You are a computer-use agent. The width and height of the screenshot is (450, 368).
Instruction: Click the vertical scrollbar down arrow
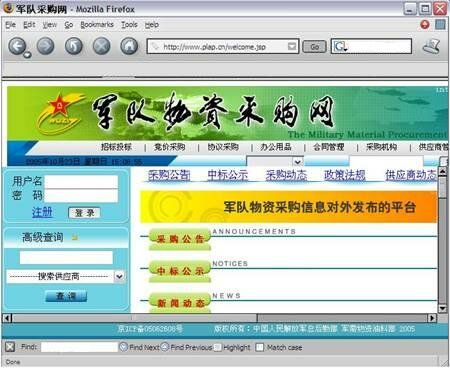(442, 308)
